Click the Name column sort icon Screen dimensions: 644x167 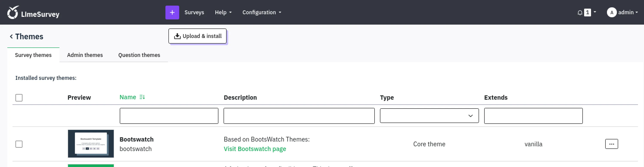pyautogui.click(x=142, y=97)
